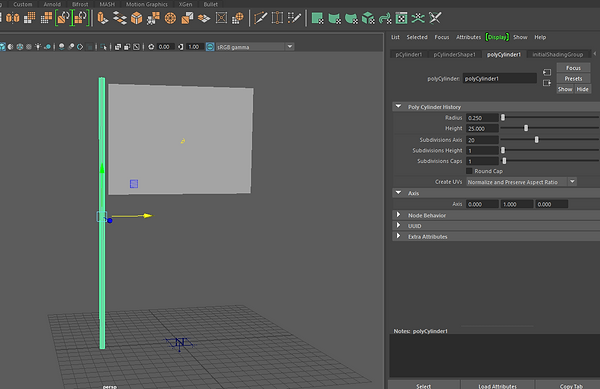This screenshot has width=600, height=389.
Task: Click the Remesh shelf icon
Action: (63, 18)
